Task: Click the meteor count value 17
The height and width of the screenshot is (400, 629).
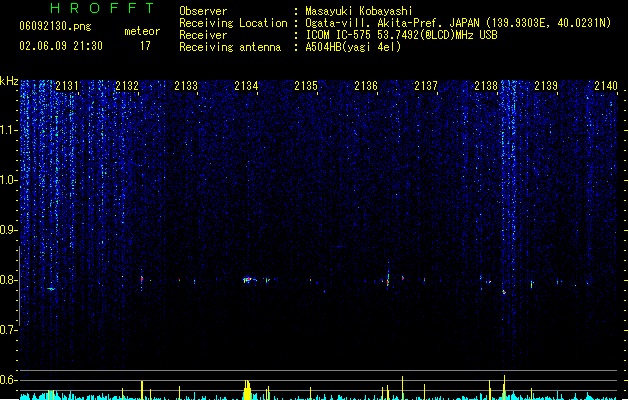Action: (145, 46)
